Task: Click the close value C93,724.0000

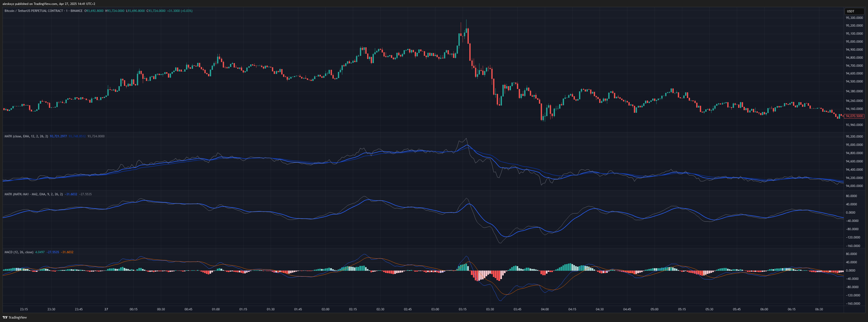Action: [x=156, y=11]
